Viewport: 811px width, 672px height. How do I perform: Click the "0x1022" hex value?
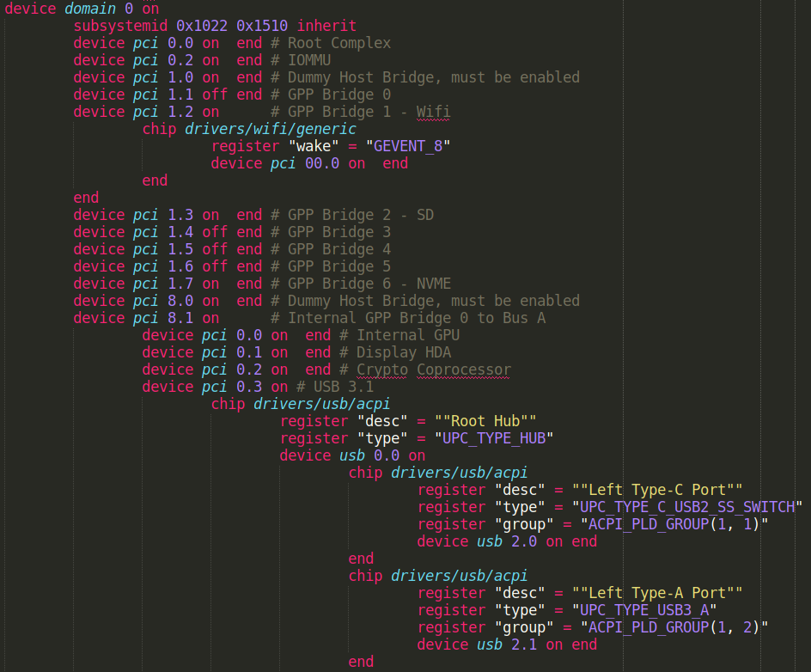[x=202, y=26]
